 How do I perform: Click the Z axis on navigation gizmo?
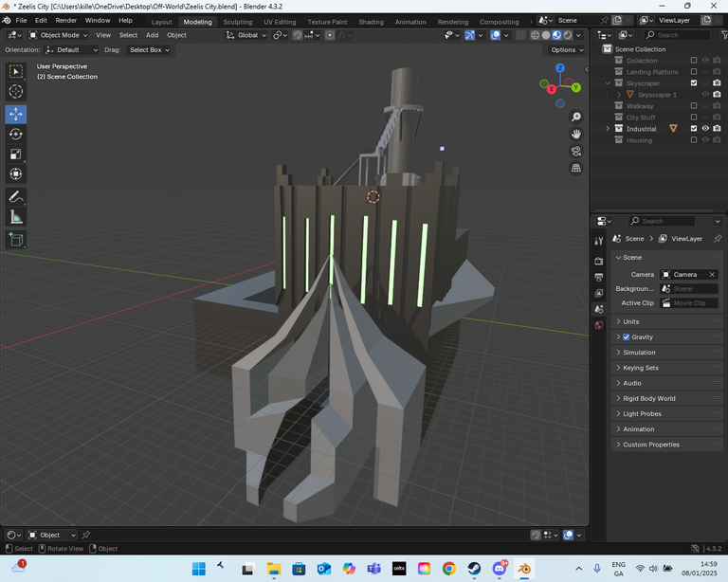(560, 68)
